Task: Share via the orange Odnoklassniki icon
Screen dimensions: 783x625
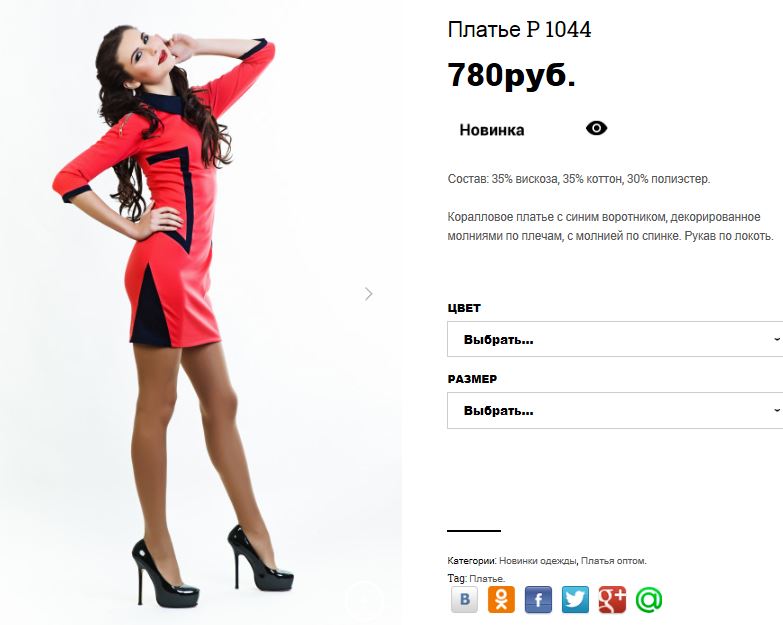Action: [501, 600]
